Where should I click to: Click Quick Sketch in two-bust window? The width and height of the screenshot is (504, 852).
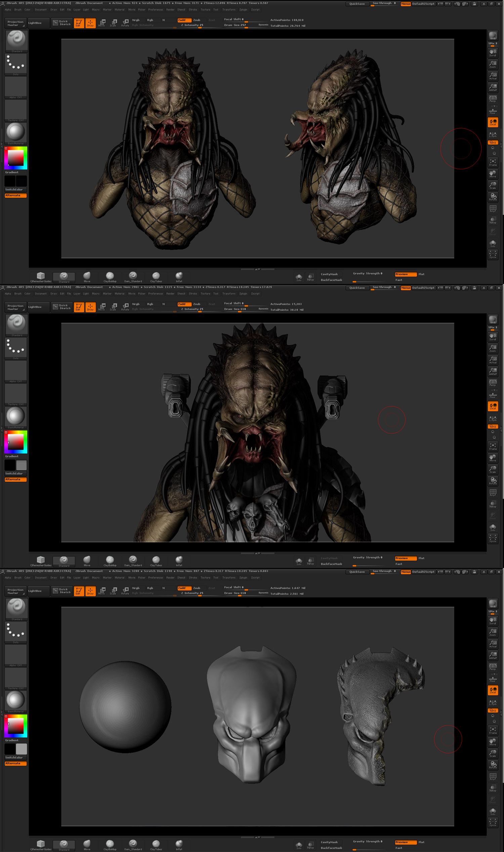pyautogui.click(x=61, y=23)
